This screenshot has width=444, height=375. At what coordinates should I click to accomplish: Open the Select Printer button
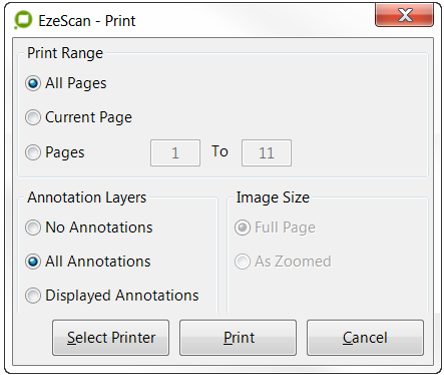111,338
